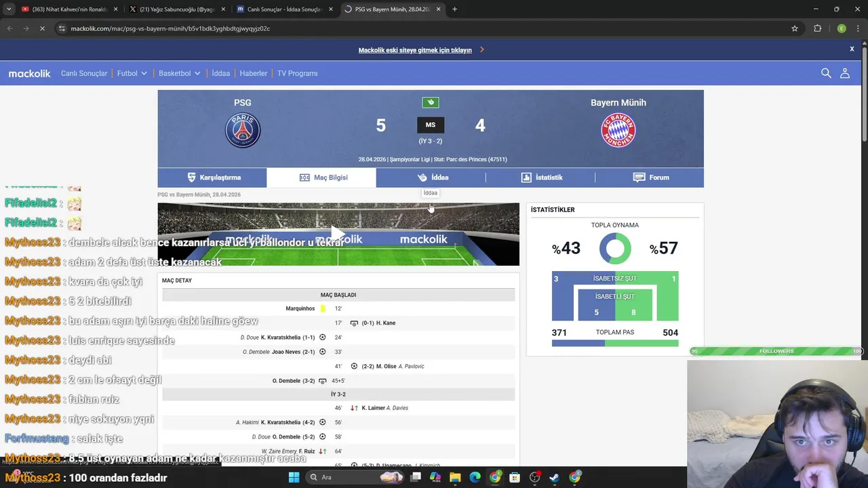Click the Toplam Pas progress bar
Viewport: 868px width, 488px height.
[615, 344]
